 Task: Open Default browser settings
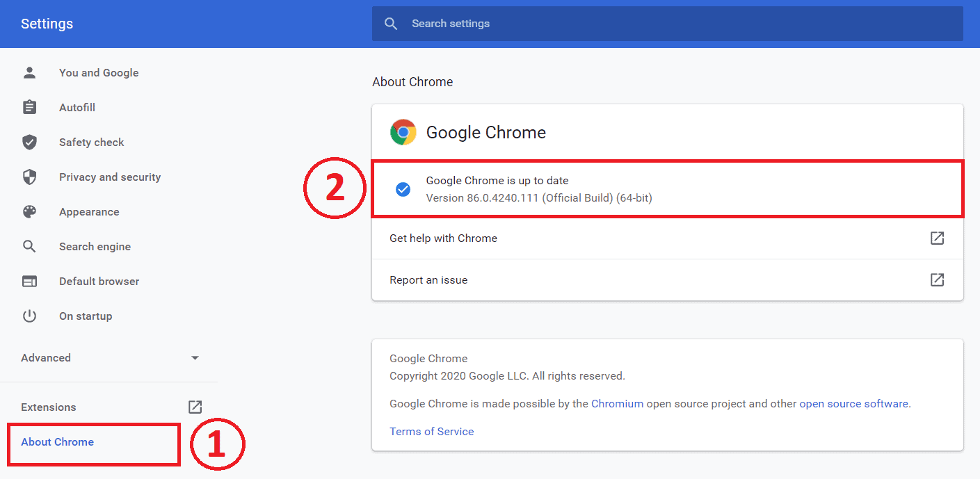pyautogui.click(x=99, y=281)
